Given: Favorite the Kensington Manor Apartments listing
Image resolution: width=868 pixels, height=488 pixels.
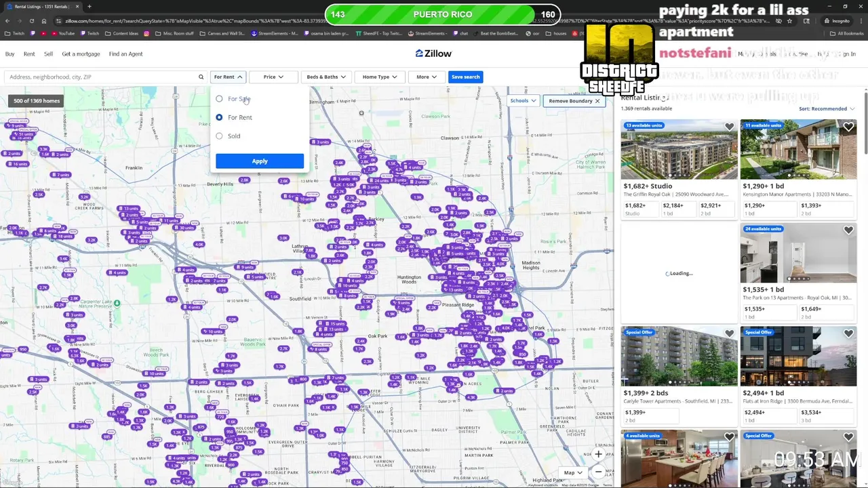Looking at the screenshot, I should click(848, 127).
